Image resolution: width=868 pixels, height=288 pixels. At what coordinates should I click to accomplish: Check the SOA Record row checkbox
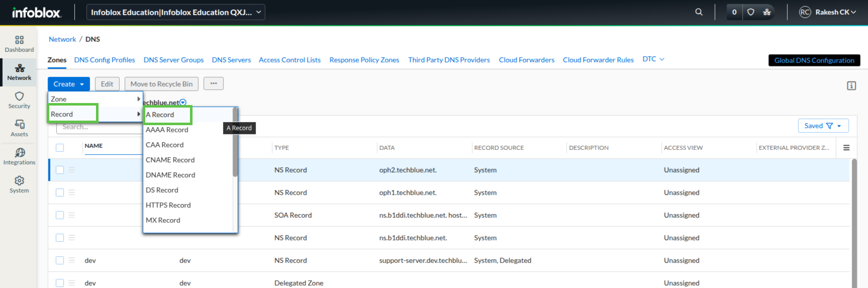[x=60, y=215]
